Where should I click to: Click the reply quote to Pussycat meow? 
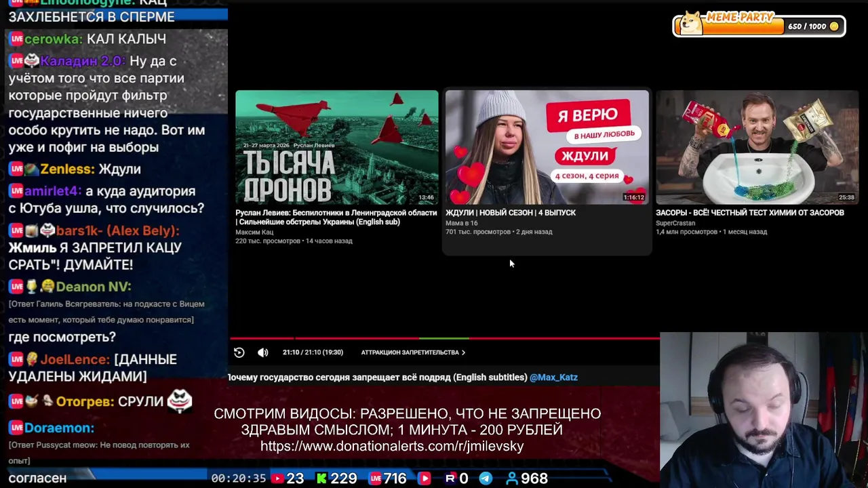[x=99, y=453]
